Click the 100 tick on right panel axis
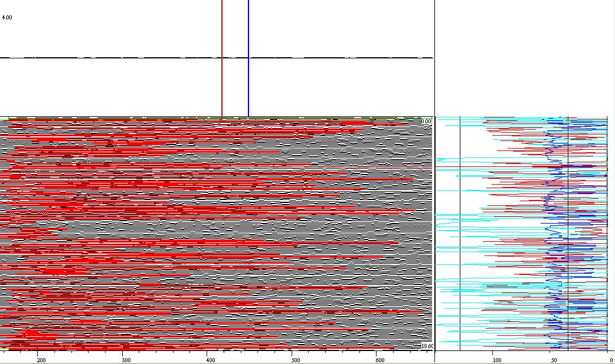615x364 pixels. (496, 360)
